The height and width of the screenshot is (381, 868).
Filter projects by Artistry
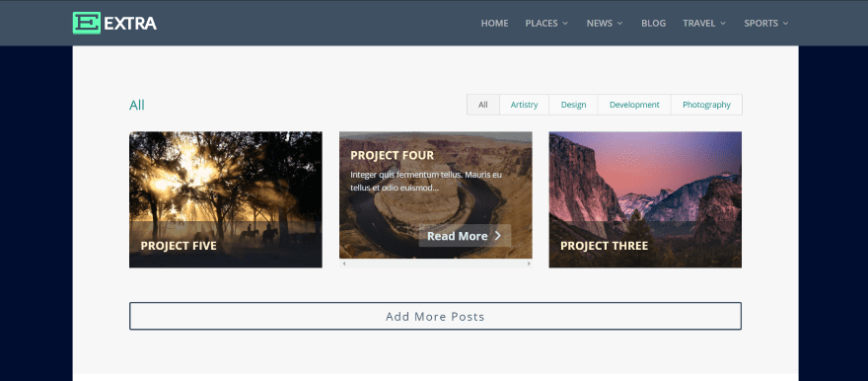click(524, 105)
